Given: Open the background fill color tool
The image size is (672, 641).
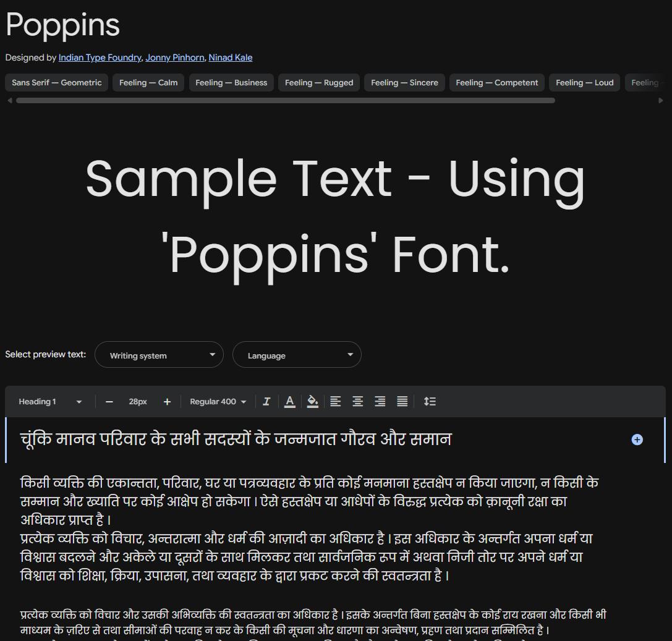Looking at the screenshot, I should click(x=312, y=402).
